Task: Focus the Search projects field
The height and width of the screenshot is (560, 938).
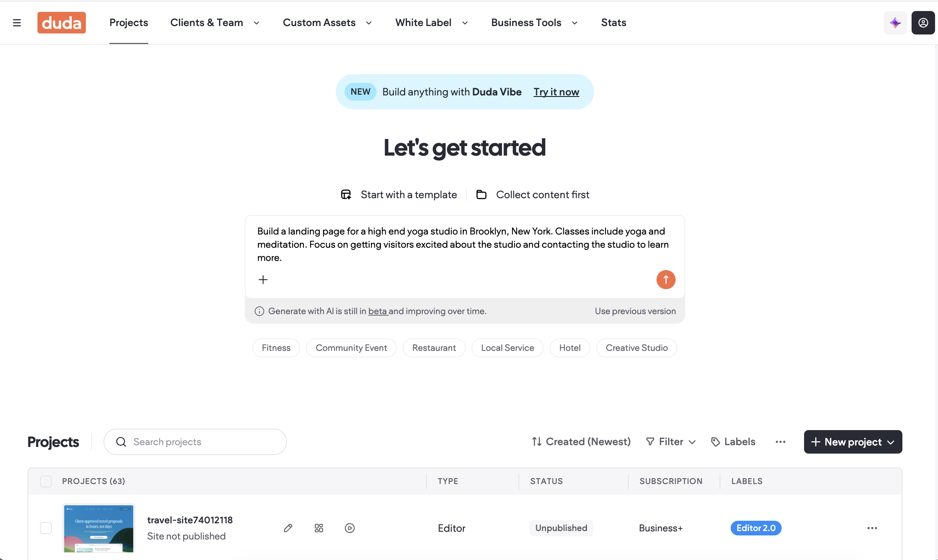Action: click(195, 441)
